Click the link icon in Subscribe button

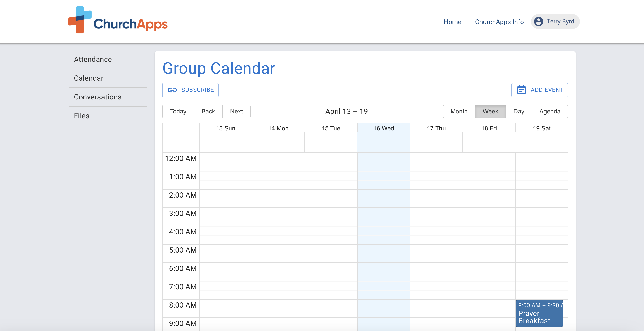[172, 90]
